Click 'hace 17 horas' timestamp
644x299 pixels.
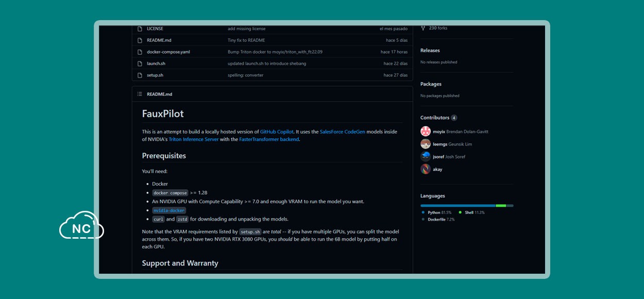[394, 52]
